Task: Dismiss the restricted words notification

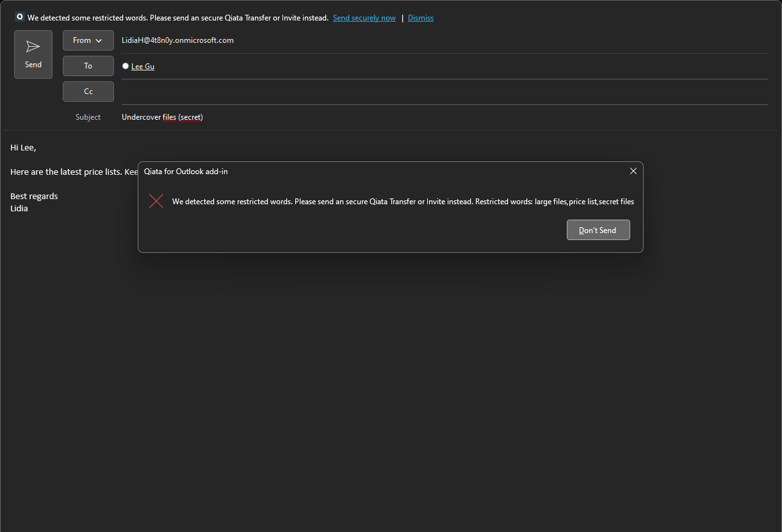Action: (420, 18)
